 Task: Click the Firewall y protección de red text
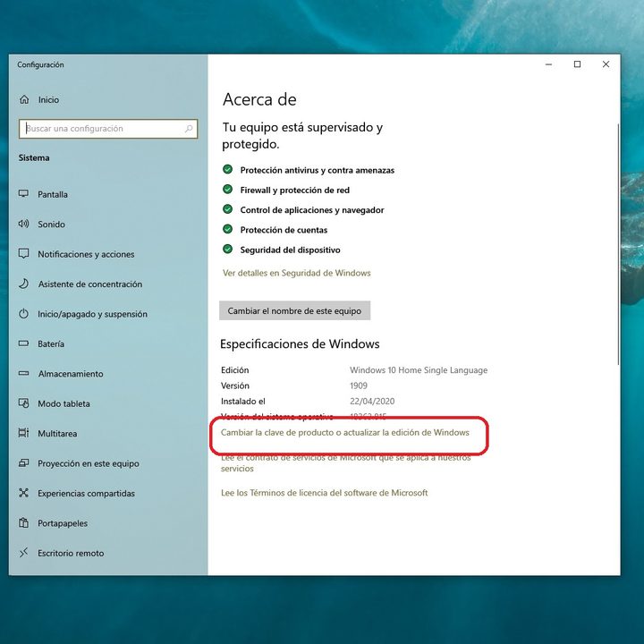coord(295,191)
